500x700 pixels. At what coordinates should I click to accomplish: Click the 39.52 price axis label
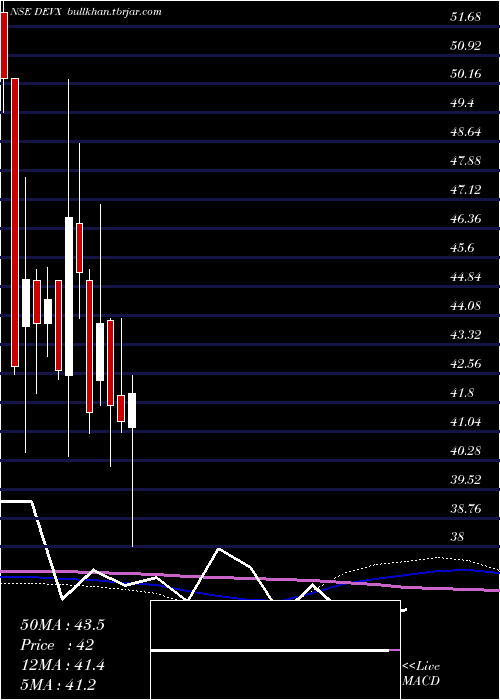466,480
